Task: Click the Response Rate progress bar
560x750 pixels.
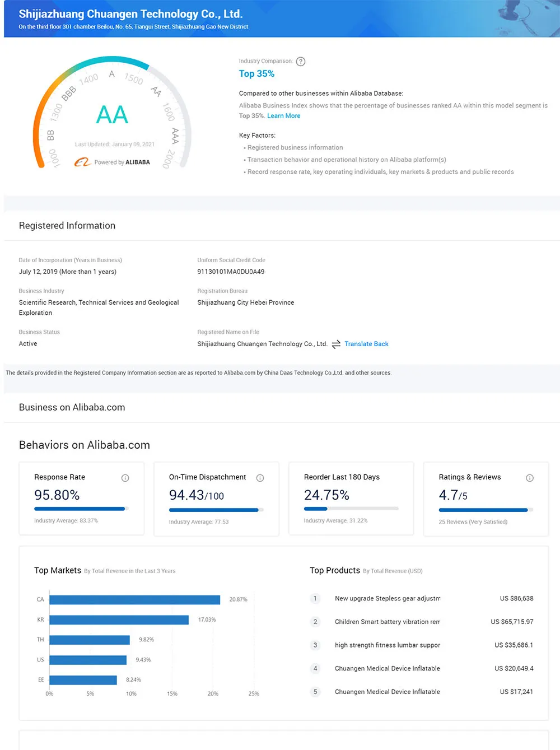Action: click(x=81, y=509)
